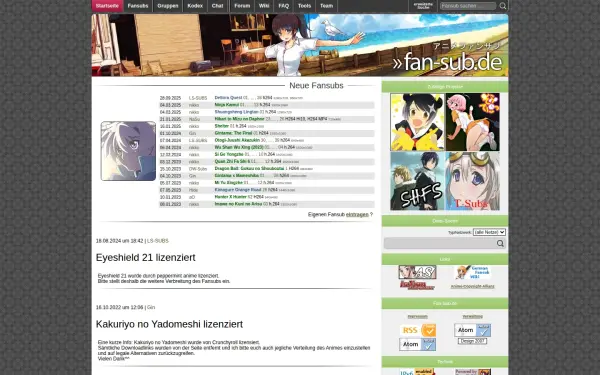Click the LS-SUBS author link above Eyeshield 21

pyautogui.click(x=158, y=241)
